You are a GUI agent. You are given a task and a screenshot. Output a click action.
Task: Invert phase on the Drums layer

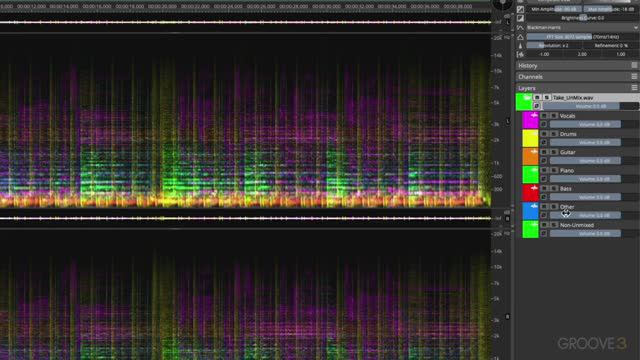pyautogui.click(x=544, y=142)
